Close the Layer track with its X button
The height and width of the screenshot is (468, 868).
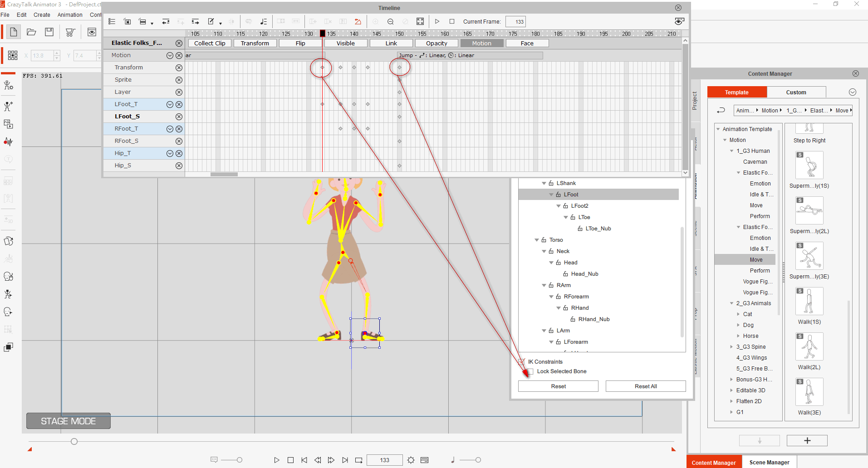[x=179, y=92]
